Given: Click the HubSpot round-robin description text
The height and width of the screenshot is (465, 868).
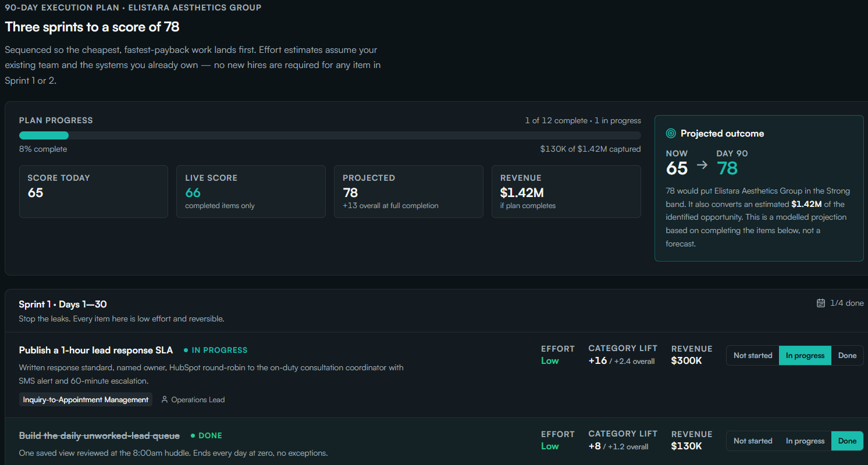Looking at the screenshot, I should click(x=211, y=374).
